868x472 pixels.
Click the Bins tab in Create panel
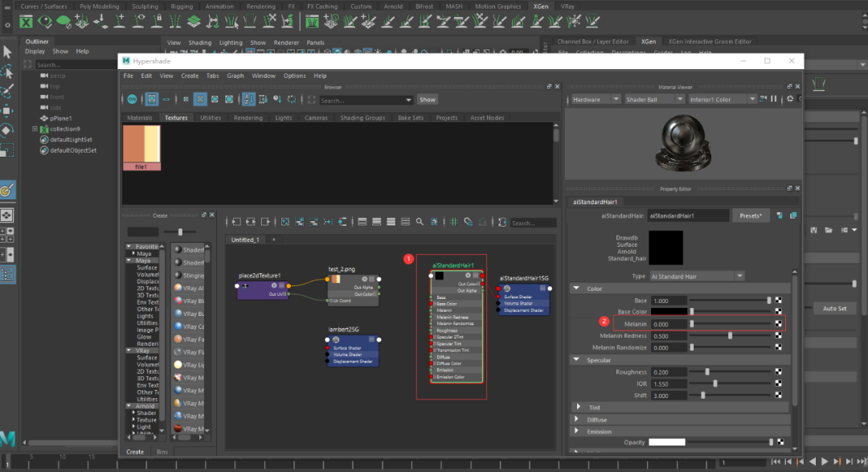[162, 452]
